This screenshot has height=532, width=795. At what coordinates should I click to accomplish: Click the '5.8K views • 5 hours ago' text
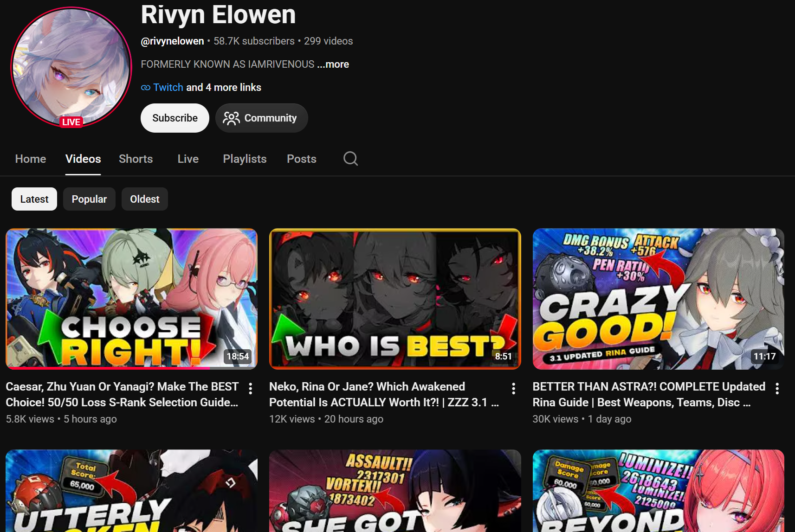click(61, 419)
